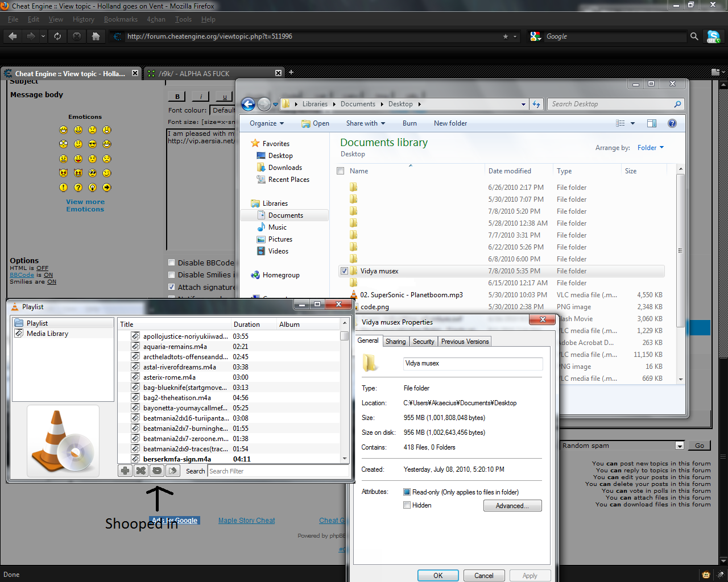The height and width of the screenshot is (582, 728).
Task: Switch to Previous Versions tab
Action: [465, 342]
